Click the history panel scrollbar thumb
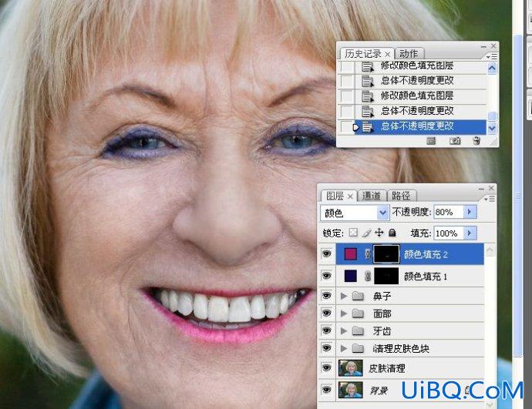Screen dimensions: 532x409 click(x=492, y=116)
